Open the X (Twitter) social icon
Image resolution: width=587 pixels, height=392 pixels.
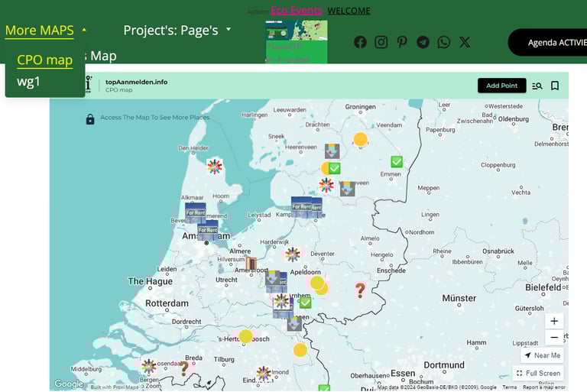[x=465, y=42]
